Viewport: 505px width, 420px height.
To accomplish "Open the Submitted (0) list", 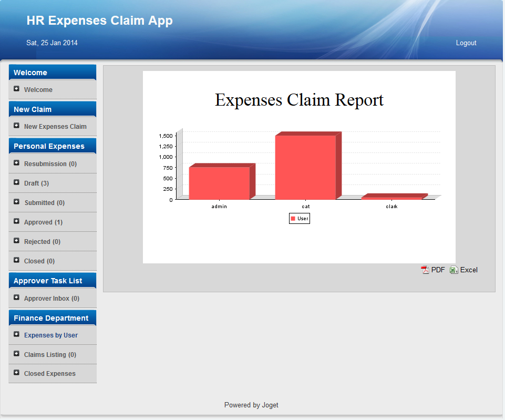I will tap(45, 203).
